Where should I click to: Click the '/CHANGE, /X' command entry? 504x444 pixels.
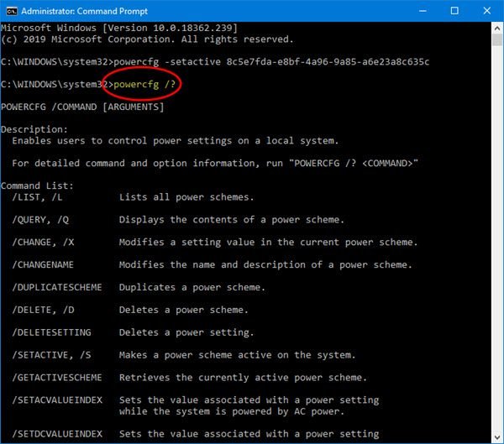click(x=43, y=243)
